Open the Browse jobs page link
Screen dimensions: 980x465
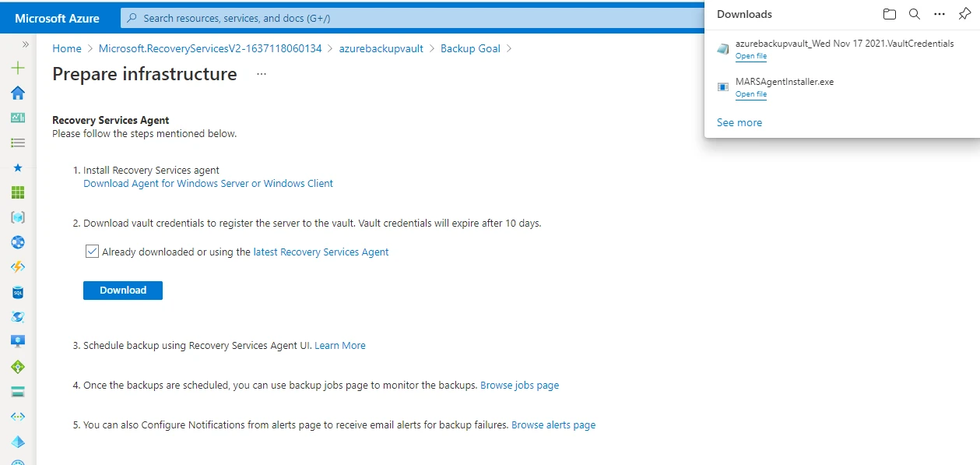(x=519, y=385)
